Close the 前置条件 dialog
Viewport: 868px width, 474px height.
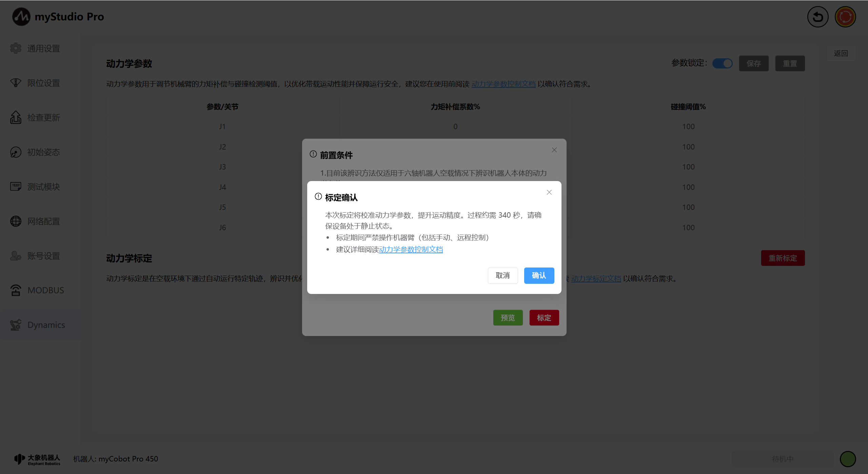click(554, 150)
